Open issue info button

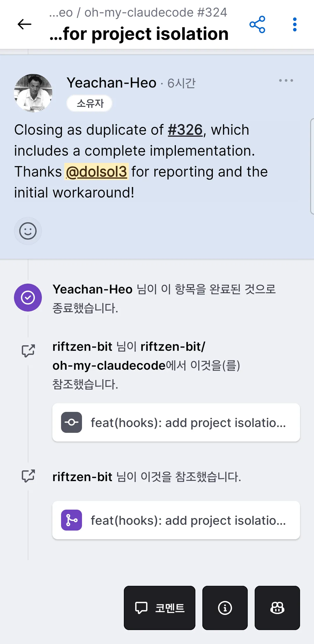[x=225, y=608]
